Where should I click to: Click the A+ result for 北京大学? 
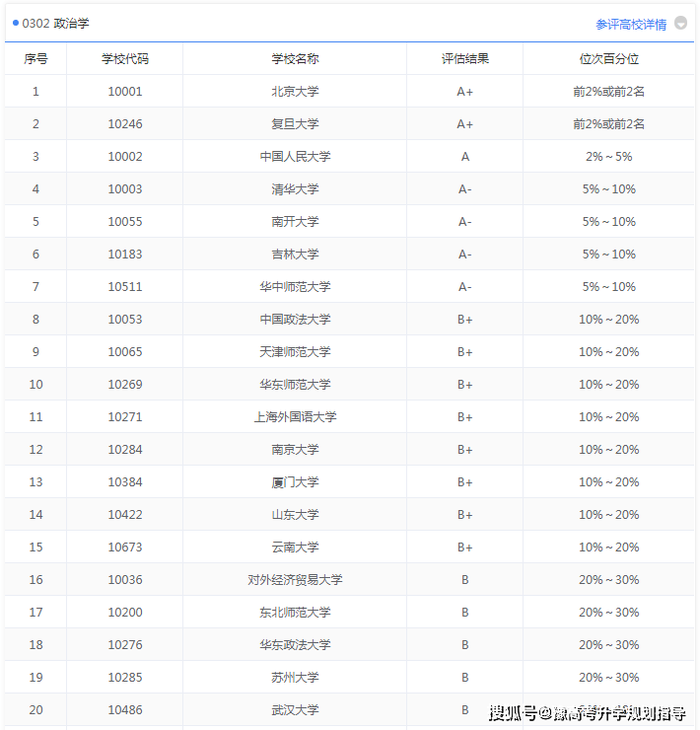(465, 92)
